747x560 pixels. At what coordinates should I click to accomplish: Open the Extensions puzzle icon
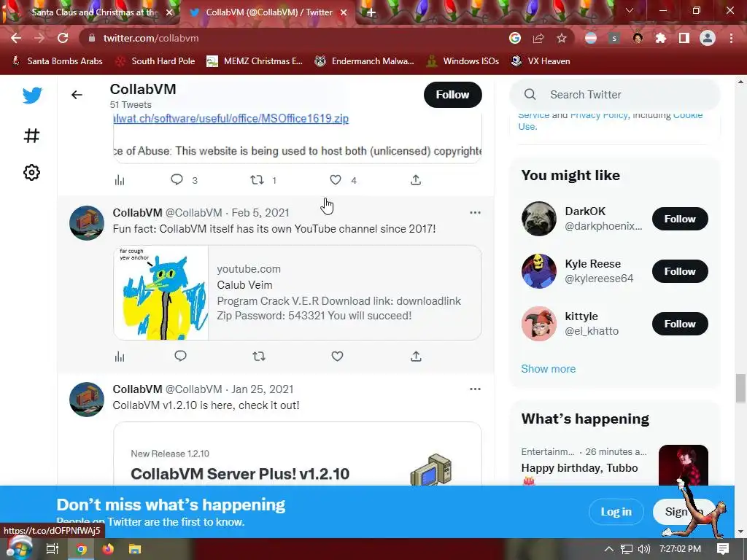pos(661,38)
